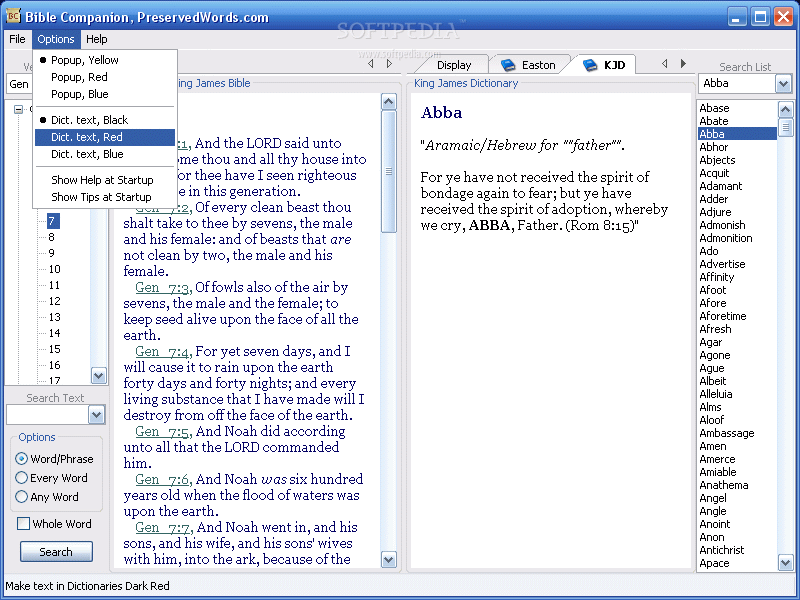Open the Search Text dropdown arrow
The image size is (800, 600).
pyautogui.click(x=96, y=415)
